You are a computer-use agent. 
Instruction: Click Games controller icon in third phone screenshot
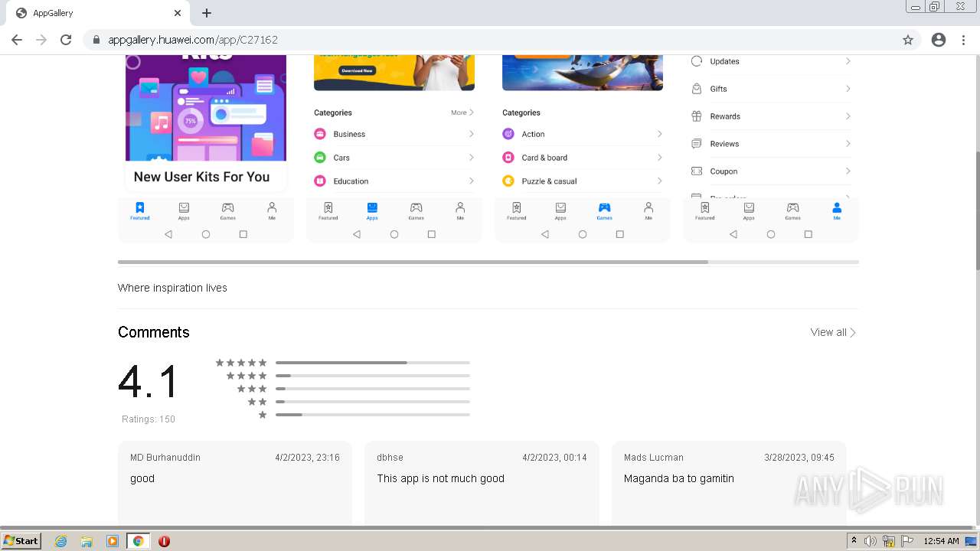tap(604, 207)
